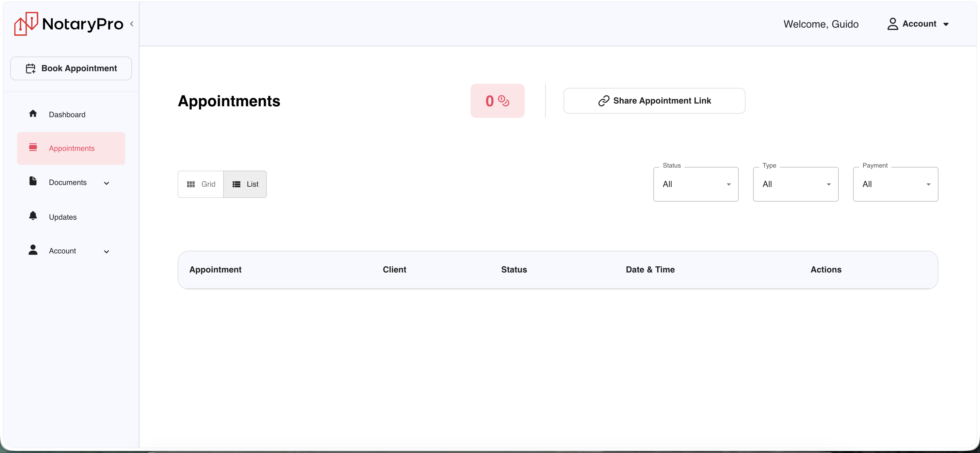Viewport: 980px width, 453px height.
Task: Click the Documents file icon
Action: tap(33, 181)
